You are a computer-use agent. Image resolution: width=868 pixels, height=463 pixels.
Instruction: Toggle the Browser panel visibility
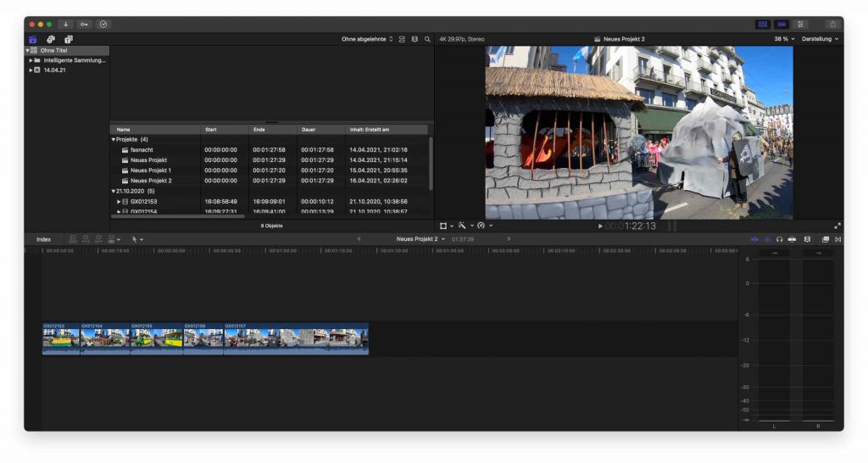(763, 25)
